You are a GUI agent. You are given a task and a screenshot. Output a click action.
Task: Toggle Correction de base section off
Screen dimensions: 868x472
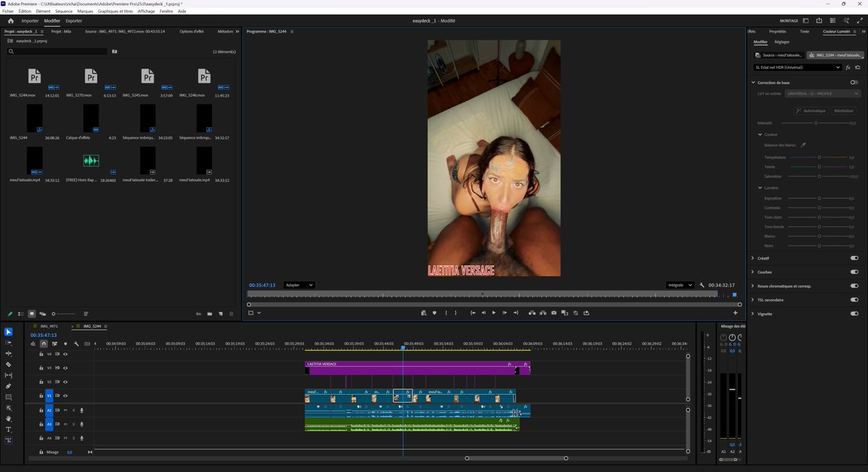click(x=854, y=82)
